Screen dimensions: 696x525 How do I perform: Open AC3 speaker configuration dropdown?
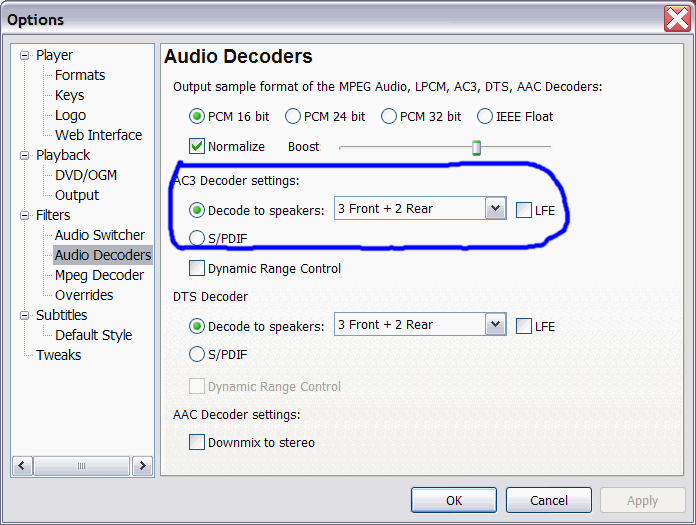point(495,209)
